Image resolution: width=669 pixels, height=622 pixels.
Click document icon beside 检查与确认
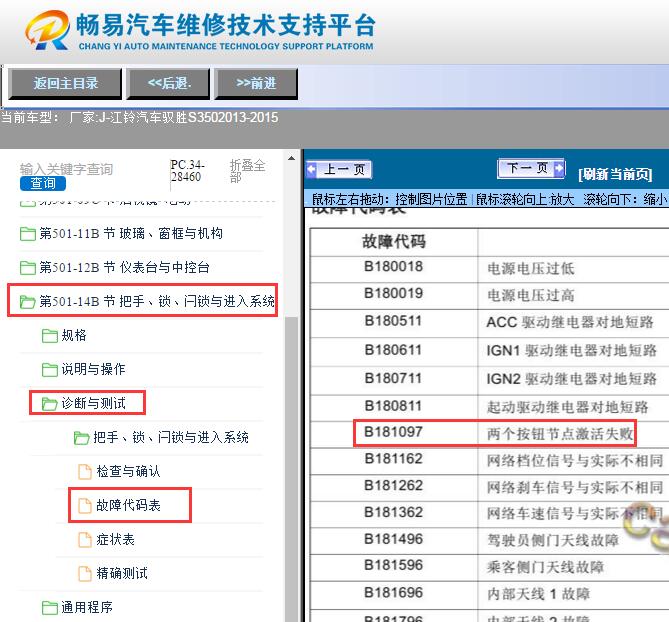coord(84,472)
